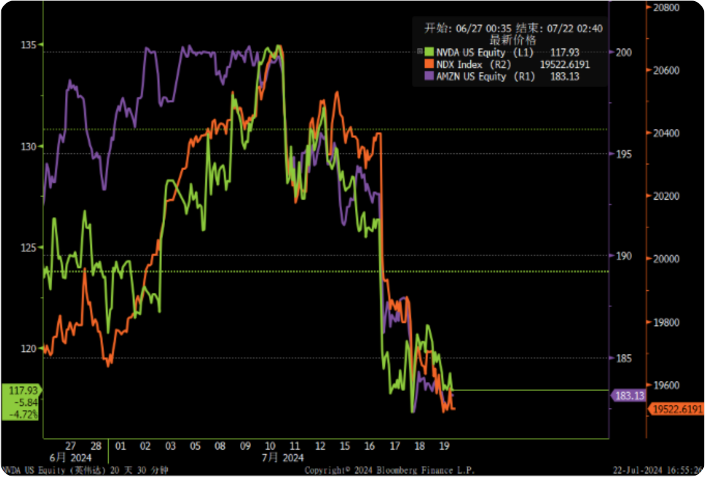Click the purple 183.13 price tag
The image size is (705, 477).
coord(628,396)
